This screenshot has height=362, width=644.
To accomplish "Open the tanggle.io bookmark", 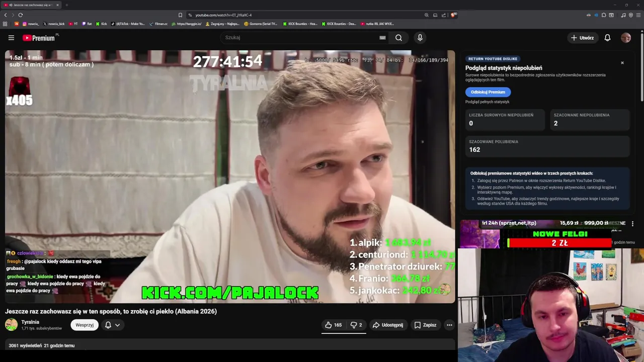I will click(x=187, y=24).
